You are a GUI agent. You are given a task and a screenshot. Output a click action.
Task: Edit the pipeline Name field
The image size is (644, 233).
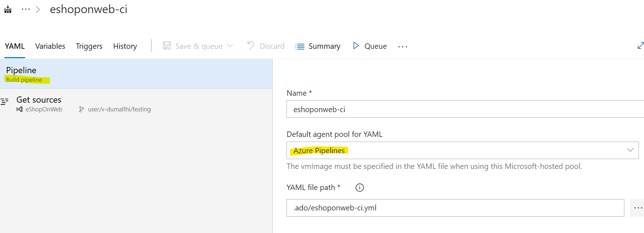(465, 109)
